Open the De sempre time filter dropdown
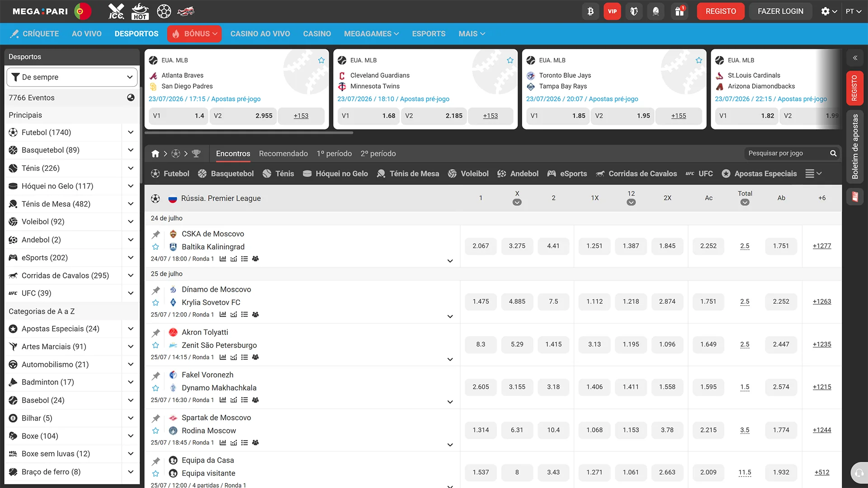Screen dimensions: 868x488 (x=72, y=77)
